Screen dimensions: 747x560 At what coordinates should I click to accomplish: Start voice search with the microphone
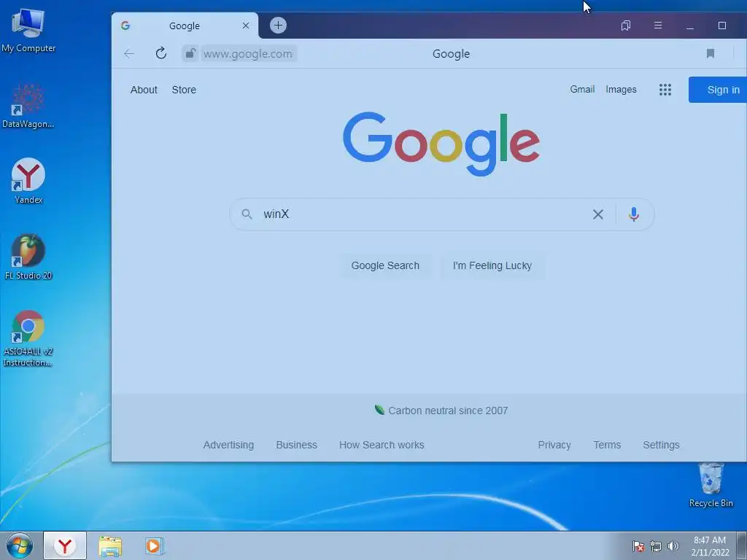[634, 214]
